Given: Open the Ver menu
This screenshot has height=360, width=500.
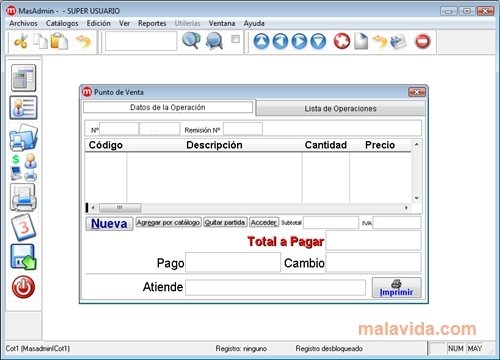Looking at the screenshot, I should click(x=124, y=23).
